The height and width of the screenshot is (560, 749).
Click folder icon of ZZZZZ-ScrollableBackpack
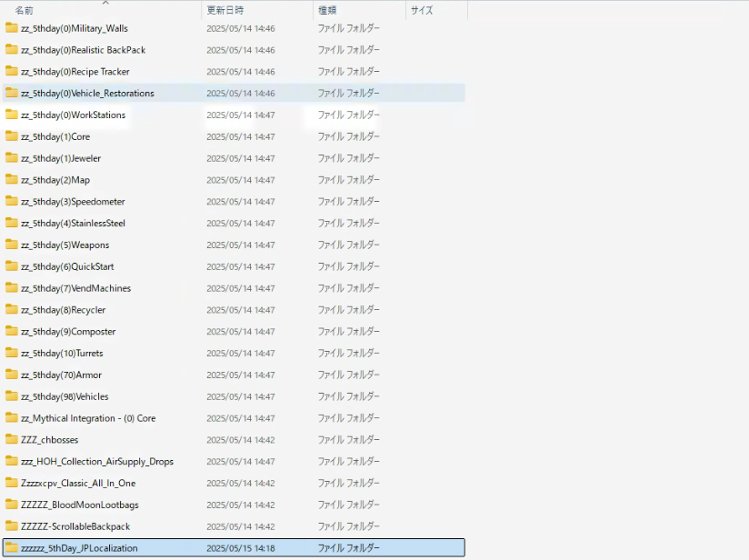point(12,526)
